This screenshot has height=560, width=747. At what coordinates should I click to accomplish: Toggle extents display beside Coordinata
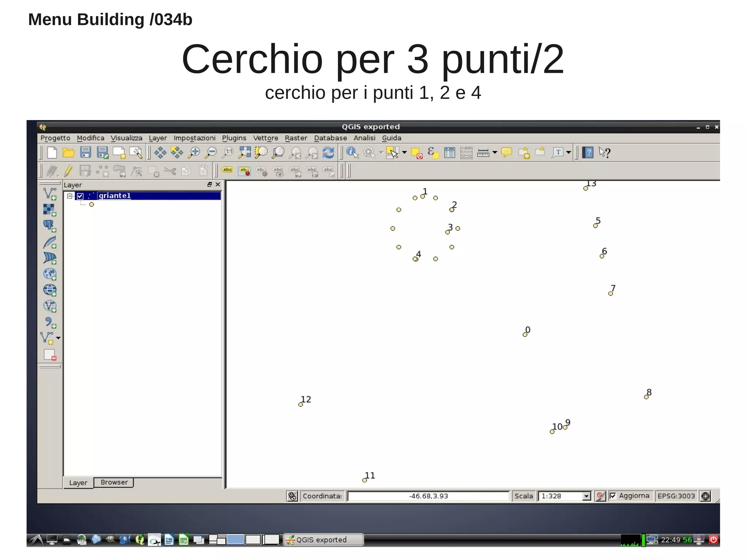pos(293,496)
